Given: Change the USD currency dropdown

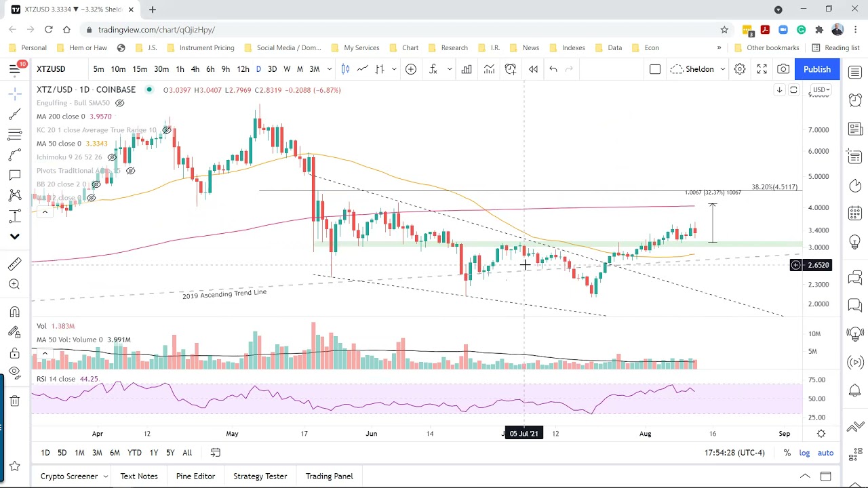Looking at the screenshot, I should 821,90.
